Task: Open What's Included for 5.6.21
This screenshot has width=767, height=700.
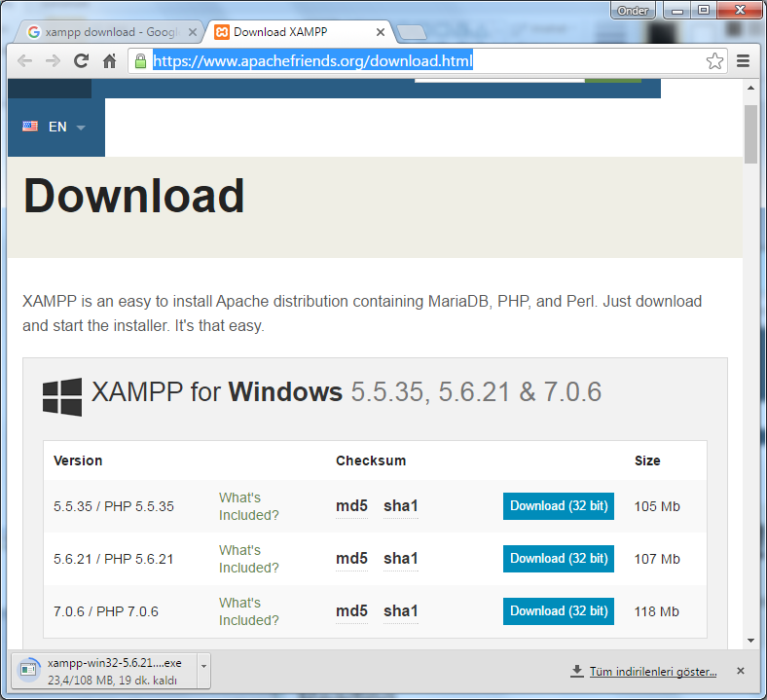Action: tap(248, 559)
